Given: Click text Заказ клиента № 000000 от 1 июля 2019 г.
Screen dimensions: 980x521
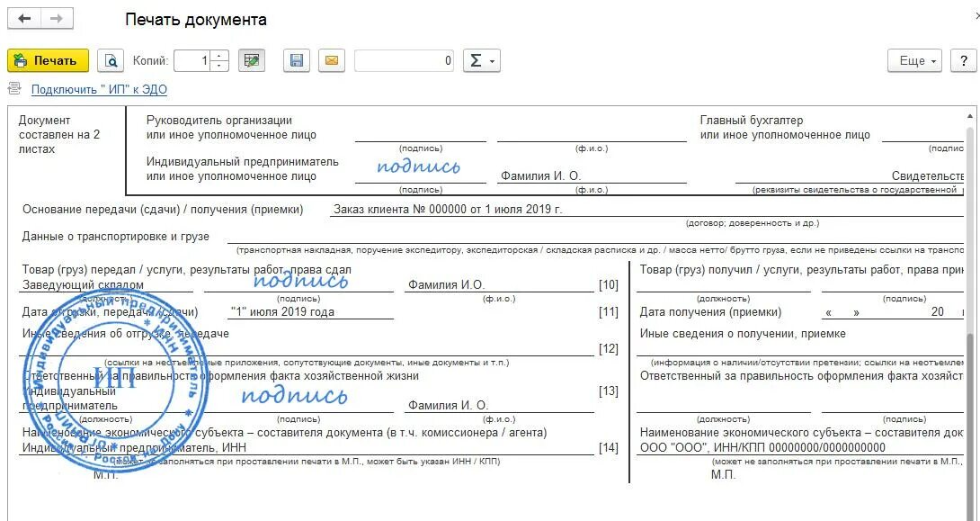Looking at the screenshot, I should 448,210.
